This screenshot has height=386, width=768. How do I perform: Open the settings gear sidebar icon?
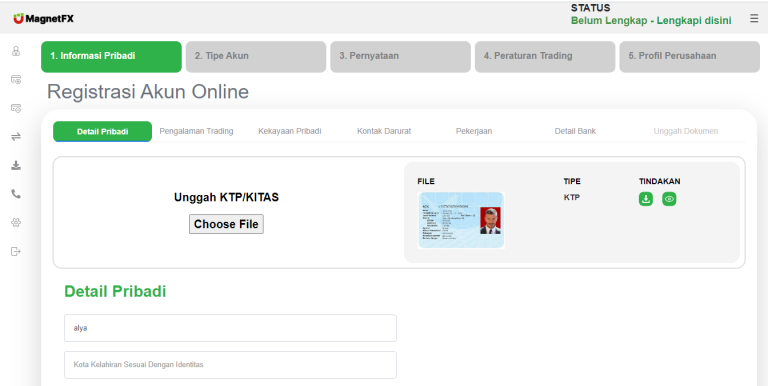(x=16, y=222)
